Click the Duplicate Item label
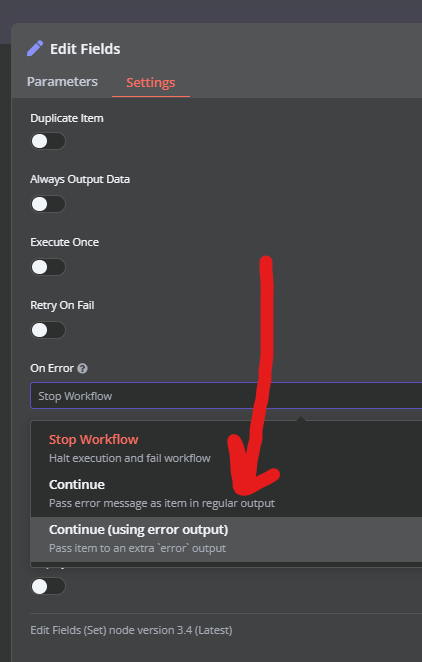Image resolution: width=422 pixels, height=662 pixels. (x=67, y=118)
